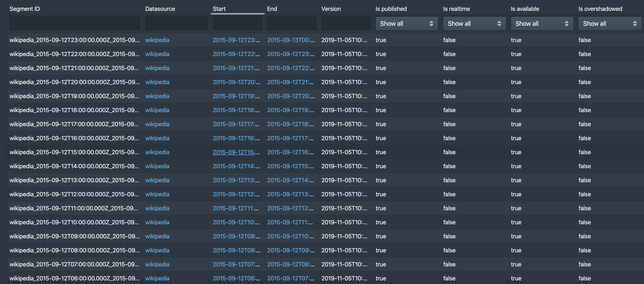
Task: Sort by the Segment ID column header
Action: (24, 9)
